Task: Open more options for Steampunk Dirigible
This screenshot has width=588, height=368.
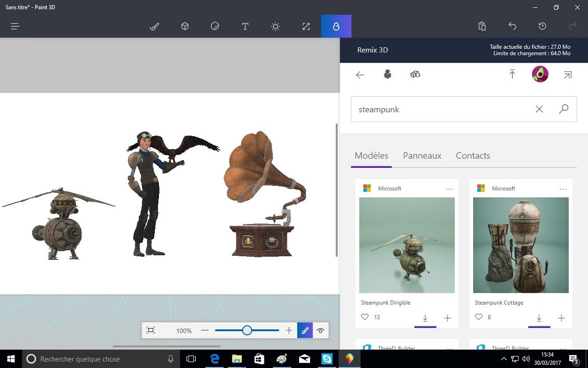Action: (x=449, y=189)
